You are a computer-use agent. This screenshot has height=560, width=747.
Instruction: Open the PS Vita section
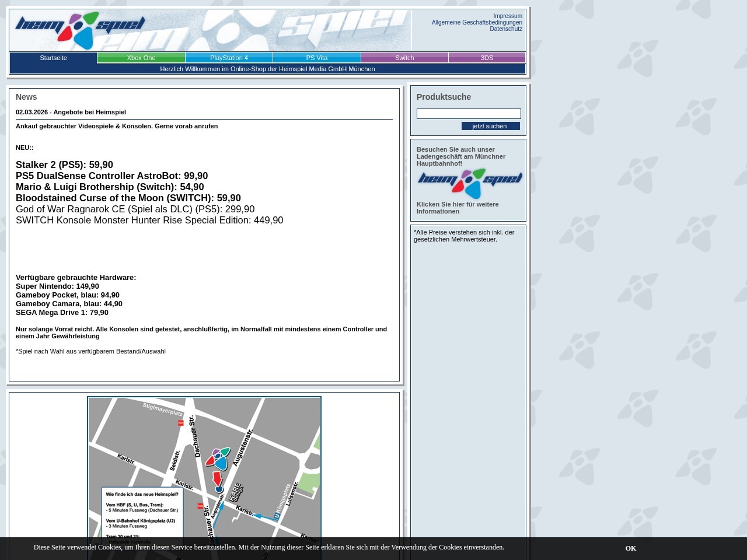point(316,58)
